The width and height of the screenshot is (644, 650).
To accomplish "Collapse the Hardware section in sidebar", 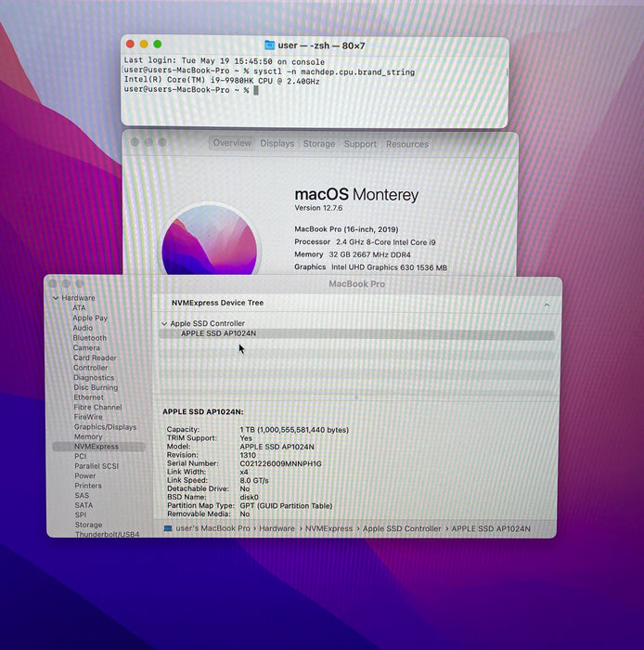I will (x=56, y=298).
